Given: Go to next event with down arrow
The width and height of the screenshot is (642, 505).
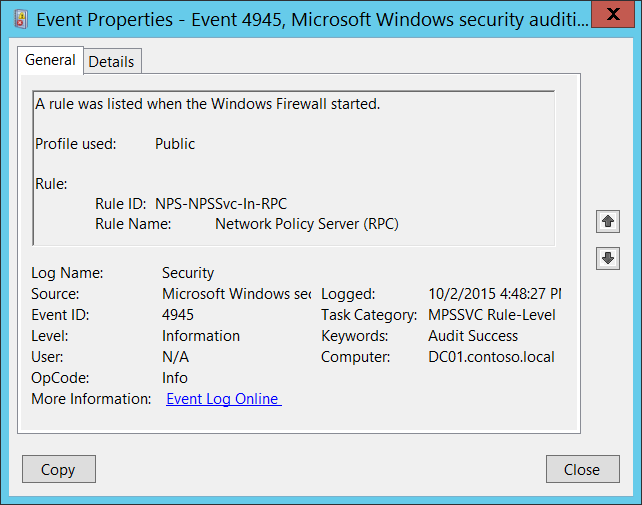Looking at the screenshot, I should click(x=607, y=258).
